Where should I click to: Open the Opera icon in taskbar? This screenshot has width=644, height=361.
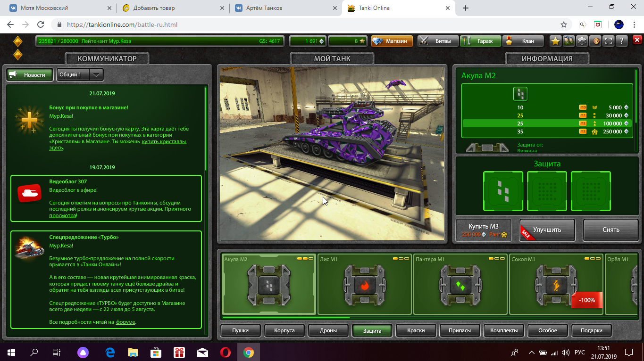pos(225,352)
